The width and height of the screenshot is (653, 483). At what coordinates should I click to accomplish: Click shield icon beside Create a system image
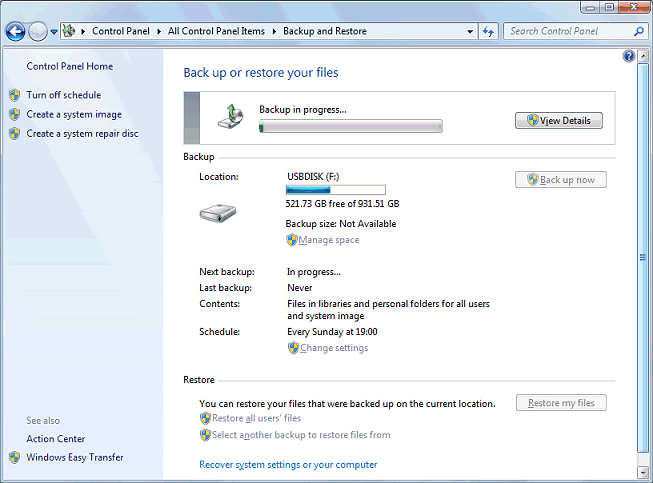[x=15, y=114]
